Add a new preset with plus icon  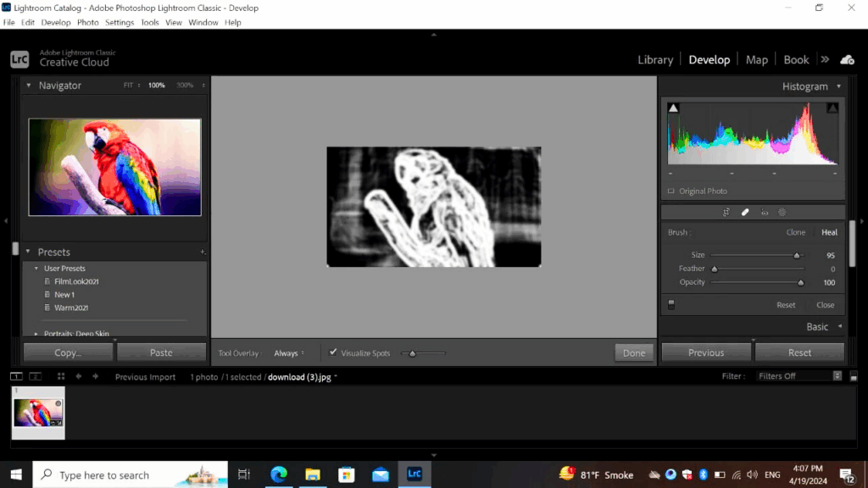pos(203,252)
